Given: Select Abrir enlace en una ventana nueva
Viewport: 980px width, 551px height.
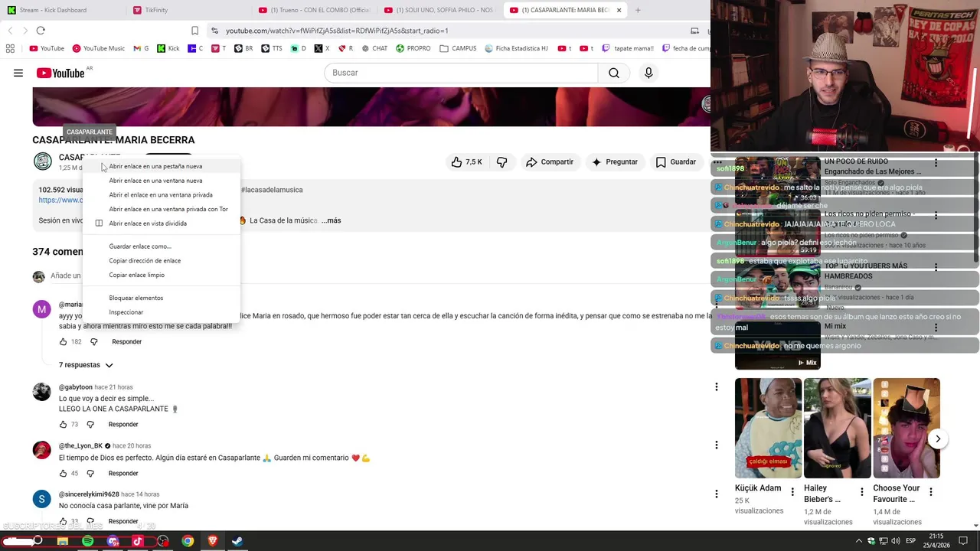Looking at the screenshot, I should tap(162, 181).
